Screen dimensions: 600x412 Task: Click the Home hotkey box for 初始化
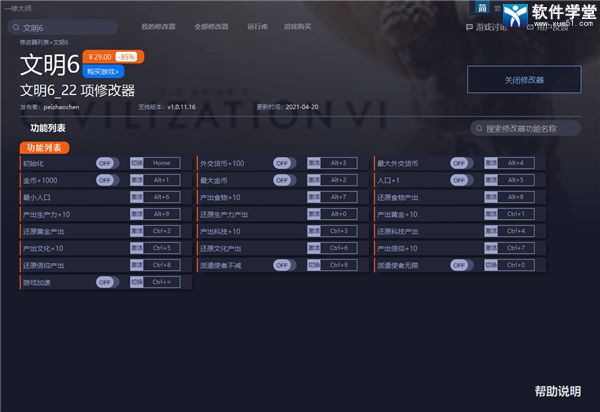[x=161, y=163]
